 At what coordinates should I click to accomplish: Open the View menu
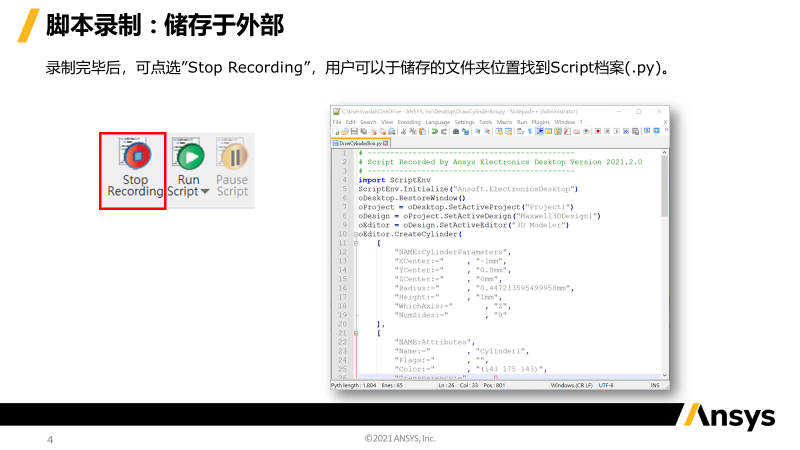coord(387,122)
